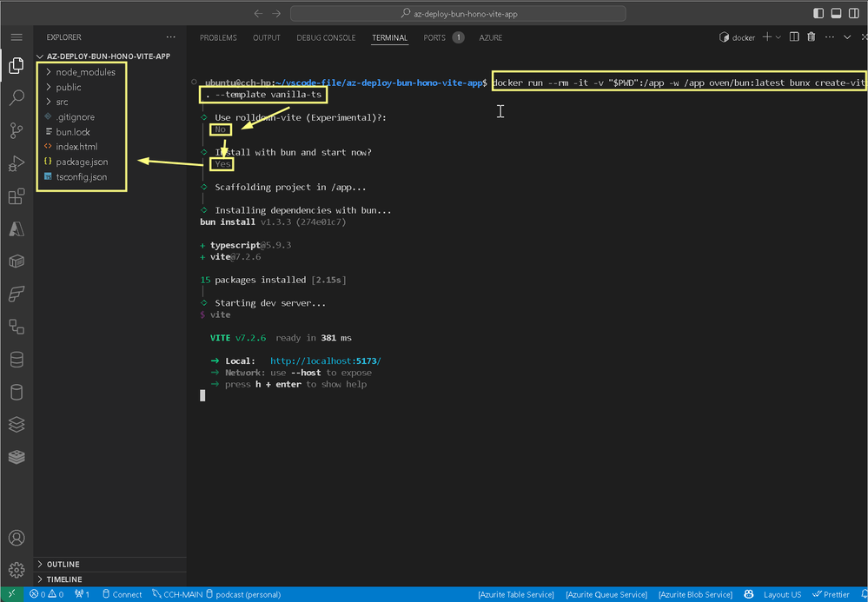Screen dimensions: 868x602
Task: Open package.json in the explorer
Action: [82, 162]
